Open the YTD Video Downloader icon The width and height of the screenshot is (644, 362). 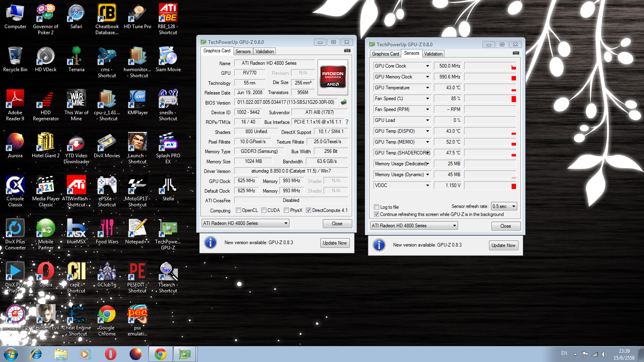(76, 148)
